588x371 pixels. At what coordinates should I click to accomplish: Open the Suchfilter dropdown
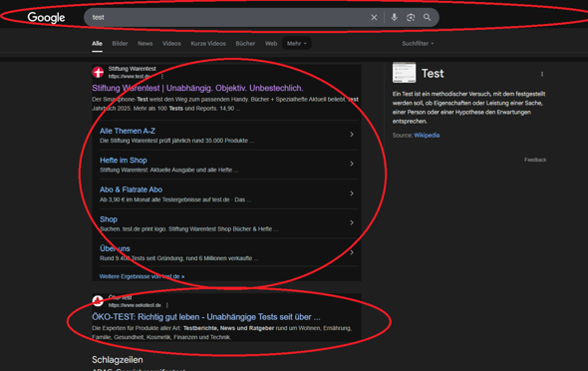[418, 44]
